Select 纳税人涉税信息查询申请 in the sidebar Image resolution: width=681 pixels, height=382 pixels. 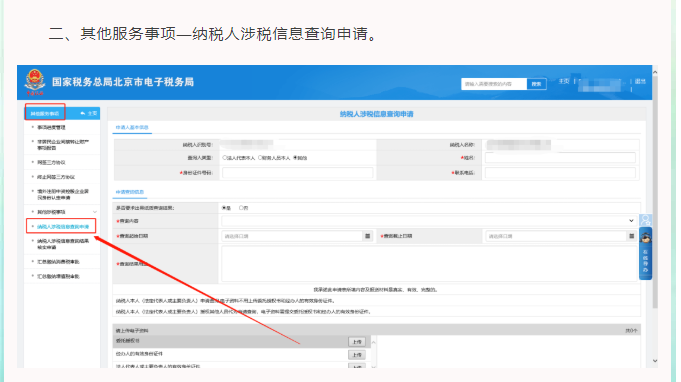pyautogui.click(x=63, y=227)
